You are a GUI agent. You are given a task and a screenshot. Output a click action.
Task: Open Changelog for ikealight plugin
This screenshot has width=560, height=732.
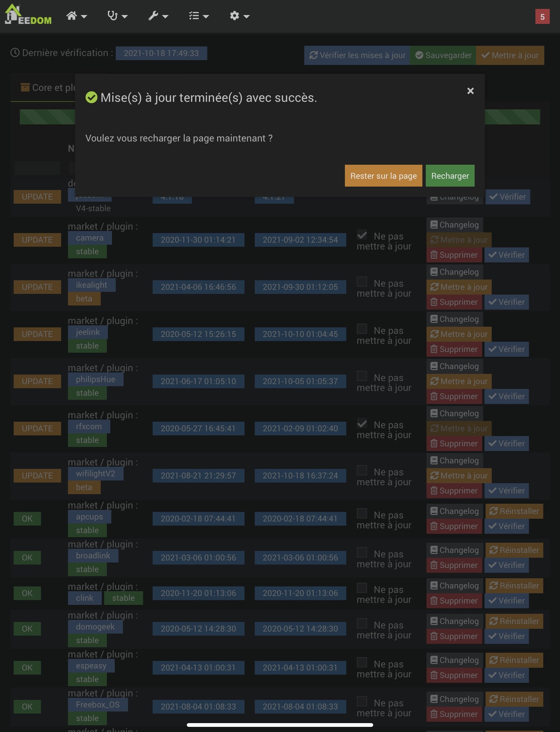coord(454,272)
